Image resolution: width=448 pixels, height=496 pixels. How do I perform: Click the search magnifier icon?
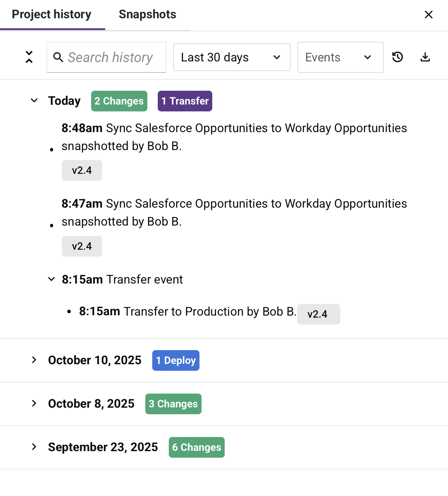(x=58, y=57)
